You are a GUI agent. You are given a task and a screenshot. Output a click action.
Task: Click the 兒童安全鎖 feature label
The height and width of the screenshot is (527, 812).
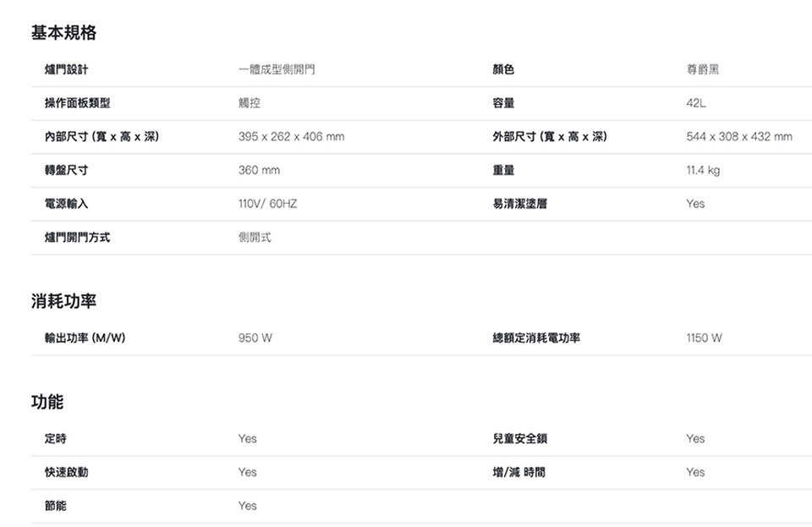(x=519, y=438)
